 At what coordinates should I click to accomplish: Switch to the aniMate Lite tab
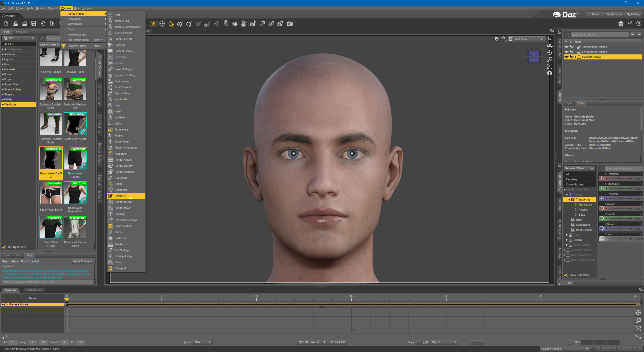pos(34,290)
